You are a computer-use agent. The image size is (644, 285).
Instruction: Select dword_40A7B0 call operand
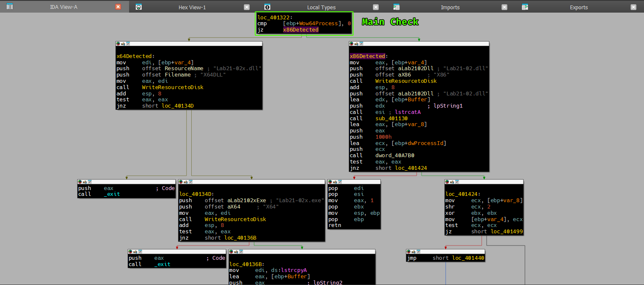[394, 156]
